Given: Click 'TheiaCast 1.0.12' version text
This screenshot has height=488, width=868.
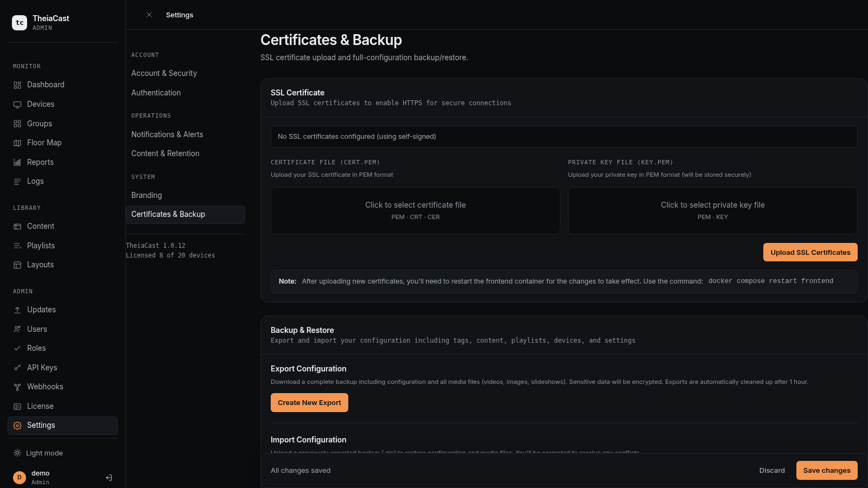Looking at the screenshot, I should click(156, 246).
